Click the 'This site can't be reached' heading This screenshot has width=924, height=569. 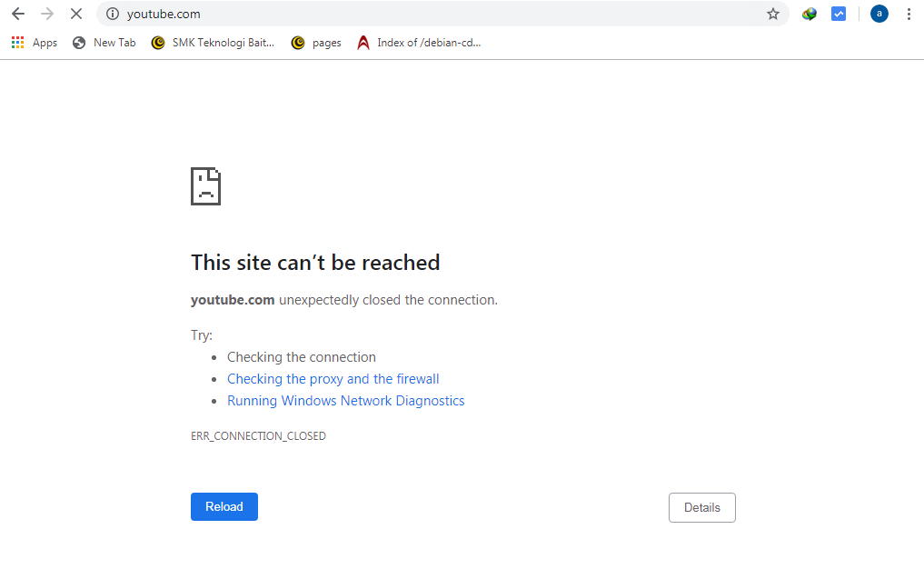[x=315, y=263]
